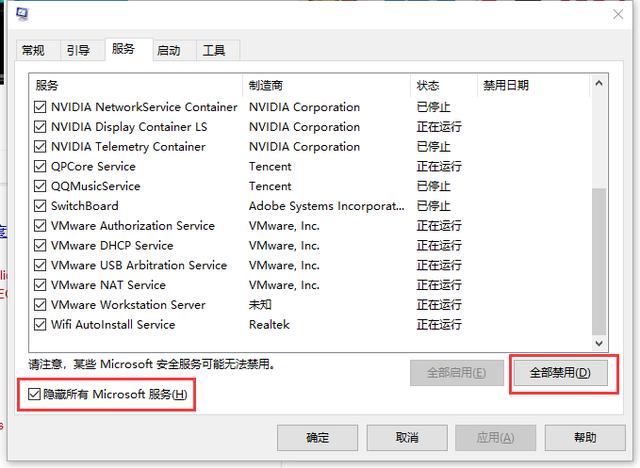This screenshot has width=640, height=468.
Task: Click scrollbar up arrow in services list
Action: click(x=599, y=83)
